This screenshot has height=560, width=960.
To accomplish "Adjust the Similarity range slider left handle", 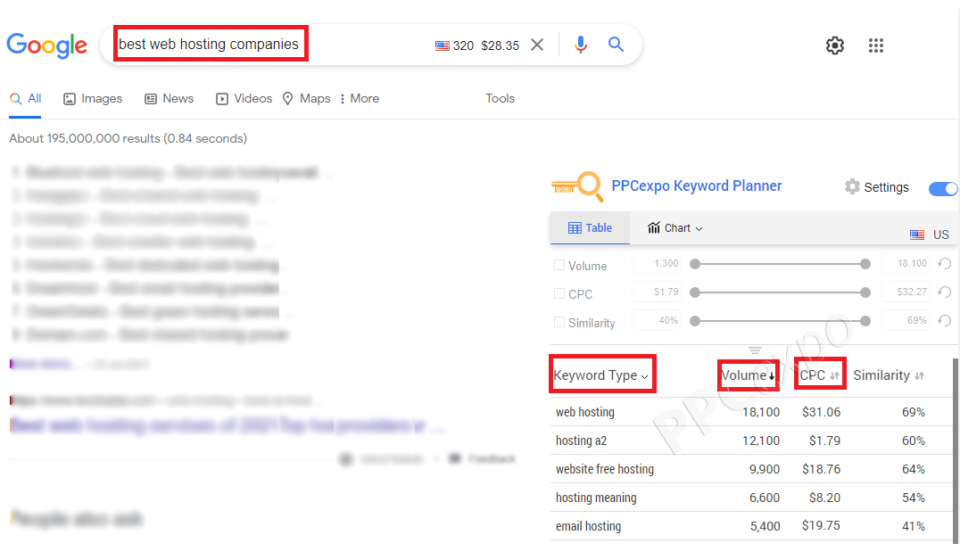I will pyautogui.click(x=695, y=321).
